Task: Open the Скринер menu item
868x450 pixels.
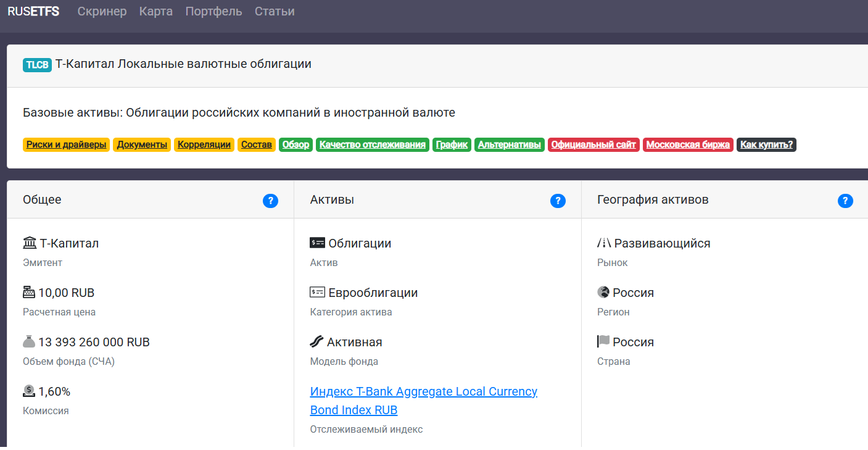Action: (102, 12)
